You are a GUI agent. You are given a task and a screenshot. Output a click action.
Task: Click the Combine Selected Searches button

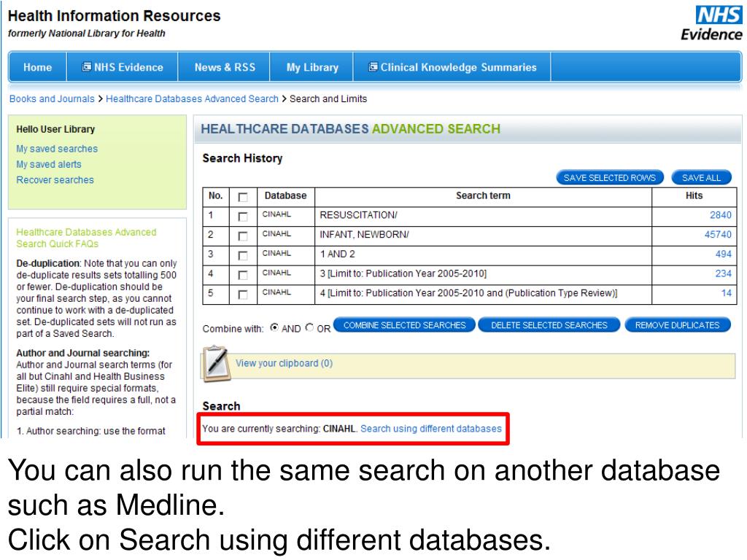click(404, 325)
